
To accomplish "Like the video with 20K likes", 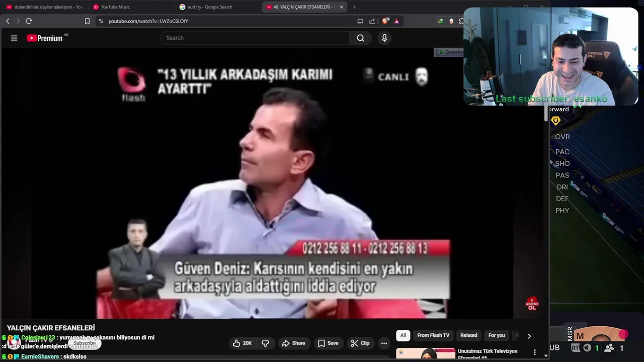I will [242, 343].
